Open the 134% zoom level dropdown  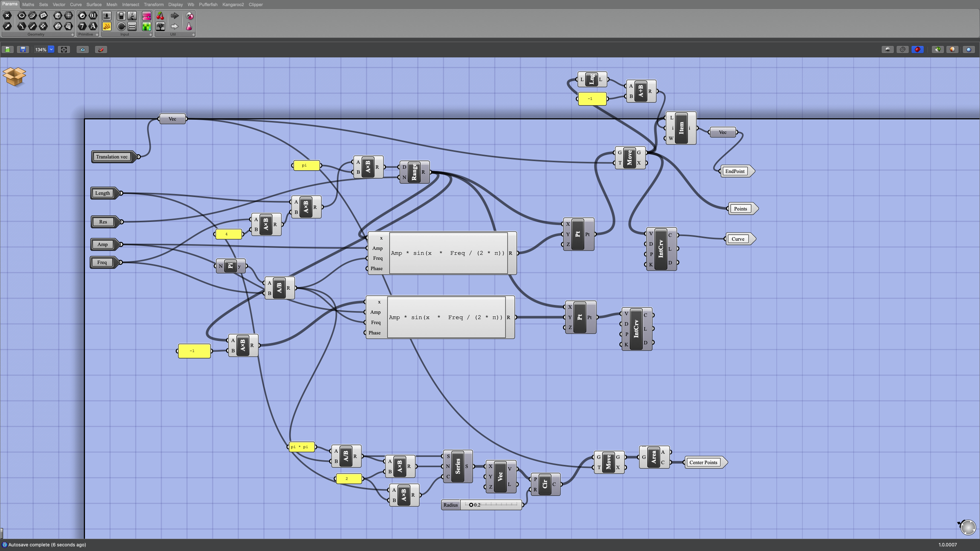[x=51, y=49]
